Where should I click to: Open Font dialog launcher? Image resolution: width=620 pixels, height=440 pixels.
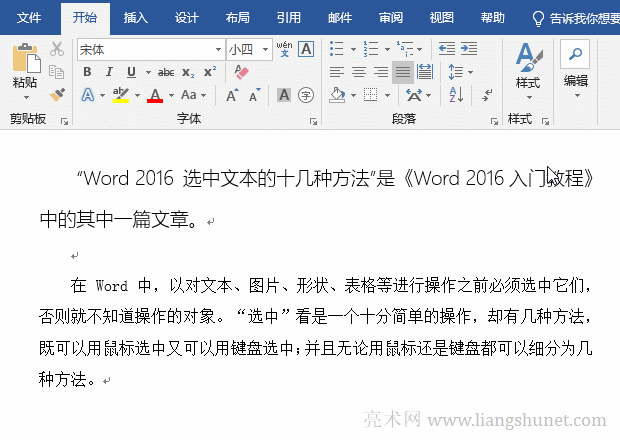[x=314, y=121]
